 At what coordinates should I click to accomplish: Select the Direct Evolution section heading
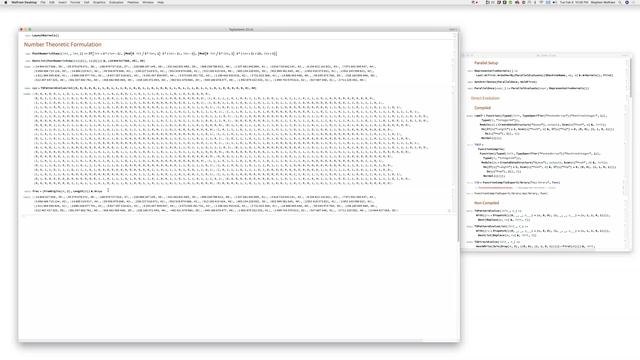[485, 98]
